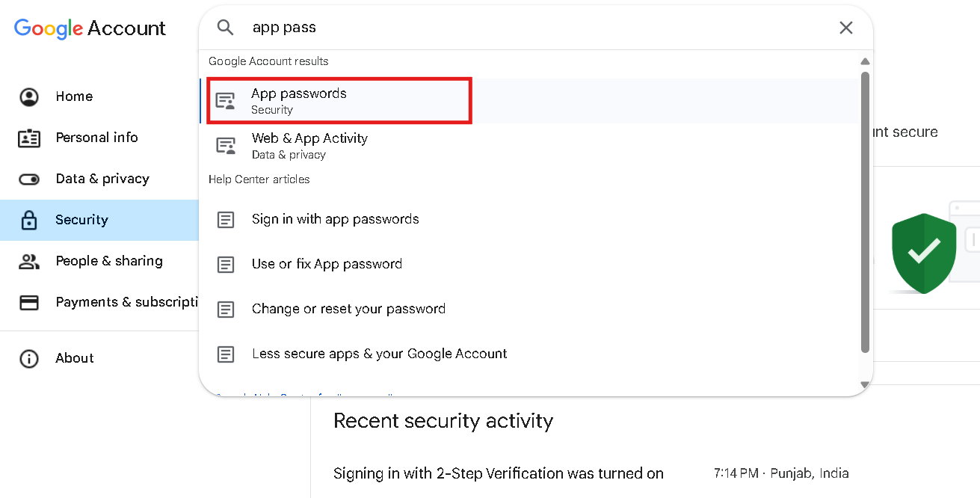This screenshot has width=980, height=498.
Task: Open the App passwords search result
Action: 299,100
